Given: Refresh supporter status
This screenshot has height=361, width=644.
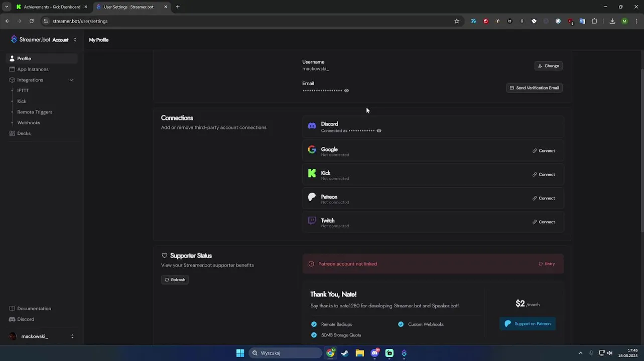Looking at the screenshot, I should [x=175, y=280].
